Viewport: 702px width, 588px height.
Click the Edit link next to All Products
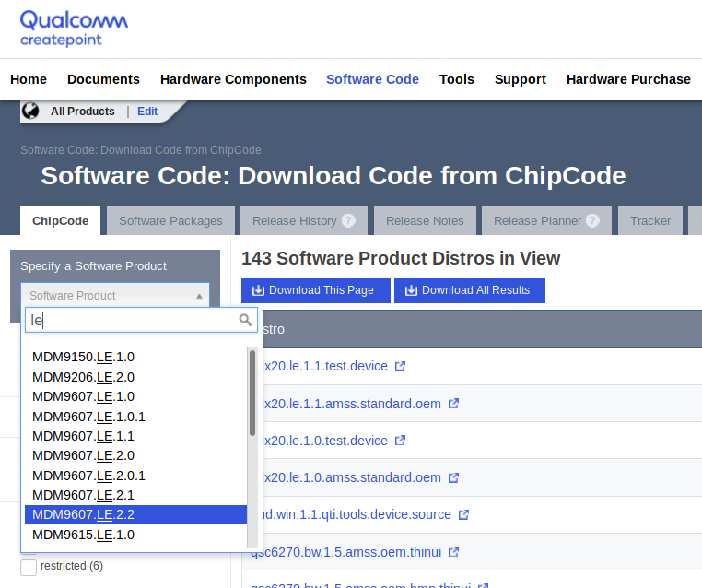(x=147, y=112)
